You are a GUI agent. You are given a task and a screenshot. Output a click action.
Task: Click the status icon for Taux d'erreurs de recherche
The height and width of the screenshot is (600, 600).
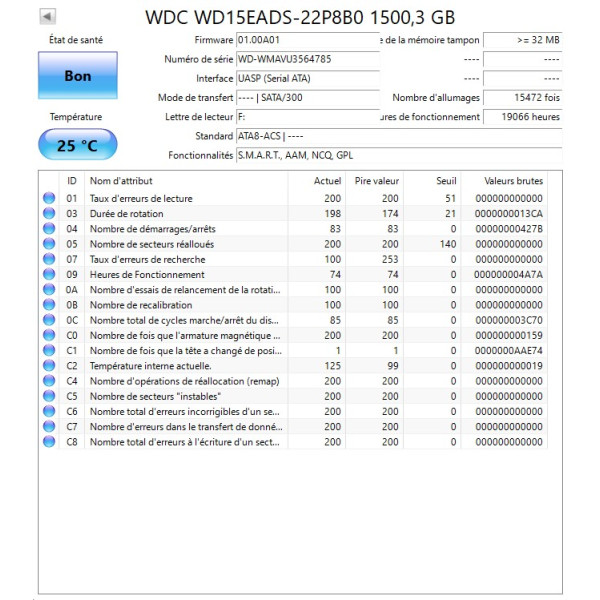click(x=49, y=259)
